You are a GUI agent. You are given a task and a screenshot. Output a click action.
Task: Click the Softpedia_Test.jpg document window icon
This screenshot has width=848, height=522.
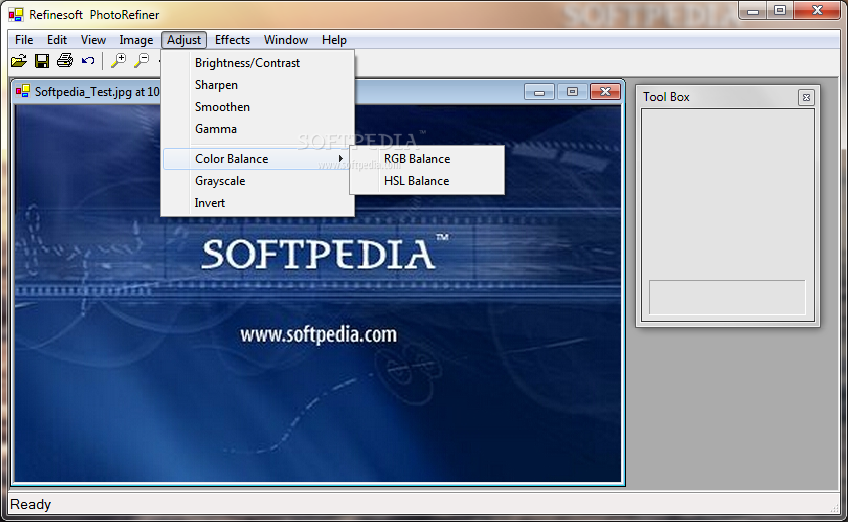[23, 91]
